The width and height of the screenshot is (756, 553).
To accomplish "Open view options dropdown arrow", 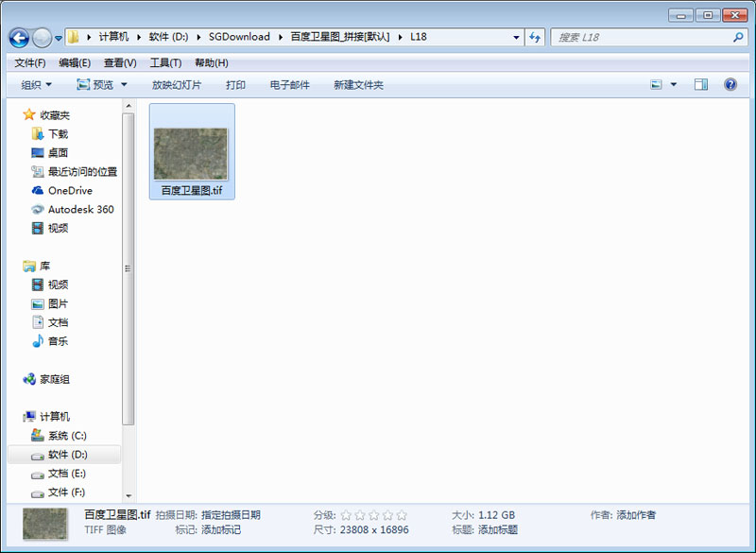I will 674,85.
